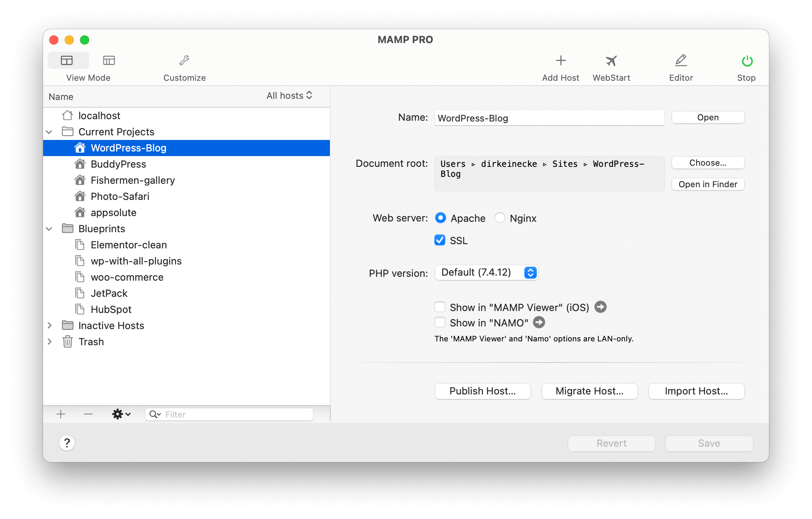Expand the Inactive Hosts group chevron
This screenshot has height=519, width=812.
point(49,325)
